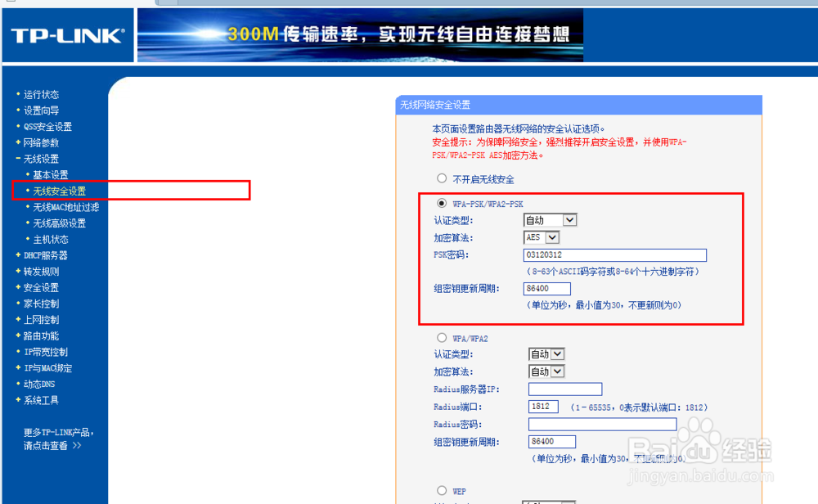Click Radius密码 input field
This screenshot has width=818, height=504.
point(603,424)
